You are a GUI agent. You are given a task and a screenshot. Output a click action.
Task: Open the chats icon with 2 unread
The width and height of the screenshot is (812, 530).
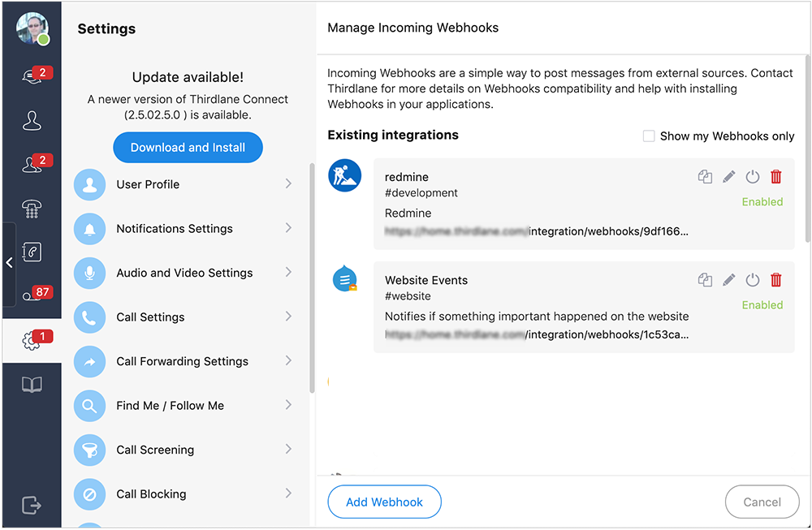click(x=32, y=75)
